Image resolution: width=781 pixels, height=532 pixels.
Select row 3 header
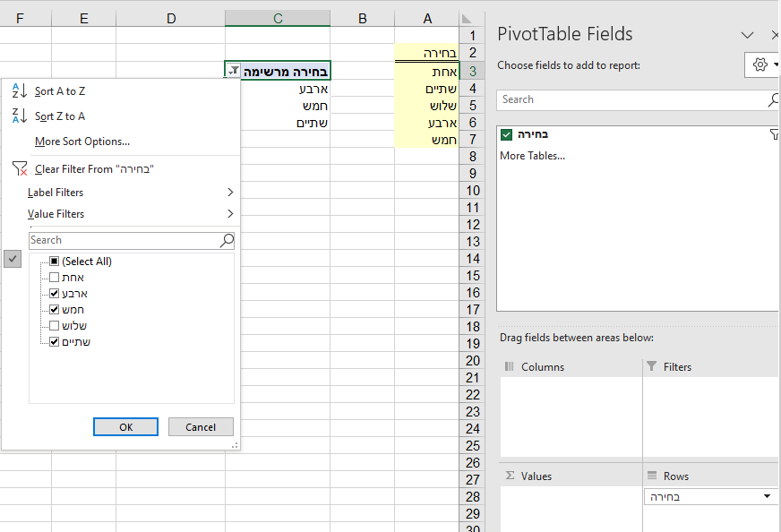[x=472, y=72]
